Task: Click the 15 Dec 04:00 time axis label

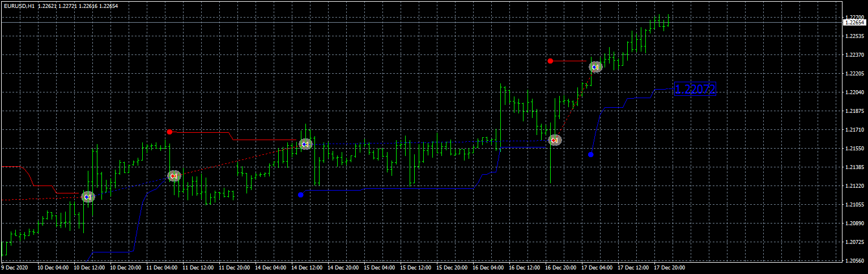Action: pyautogui.click(x=379, y=267)
